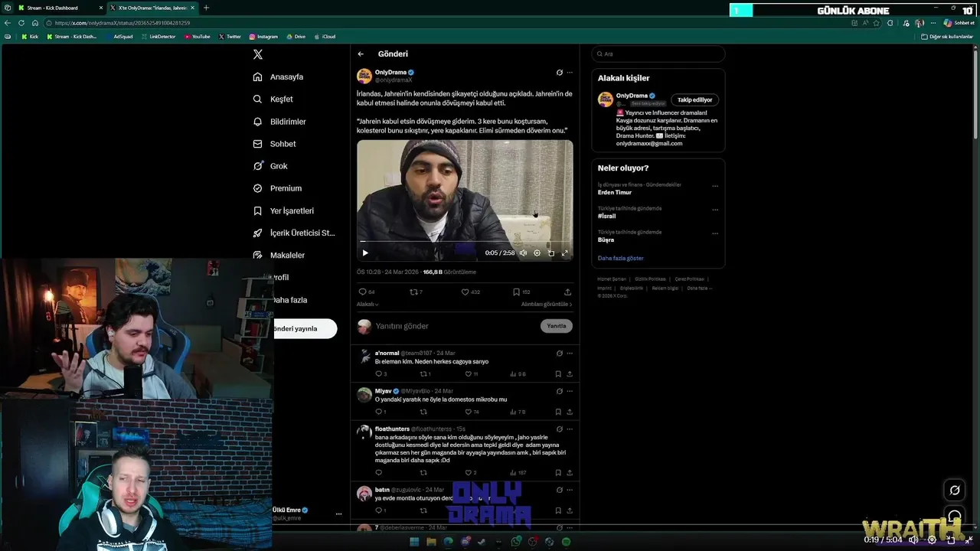Click the Takip ediliyor button
This screenshot has height=551, width=980.
[694, 99]
